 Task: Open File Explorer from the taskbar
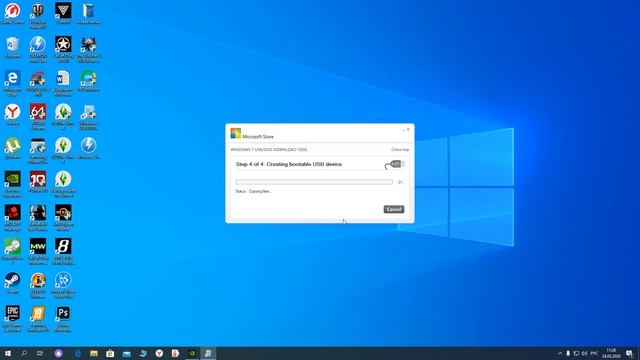(94, 353)
